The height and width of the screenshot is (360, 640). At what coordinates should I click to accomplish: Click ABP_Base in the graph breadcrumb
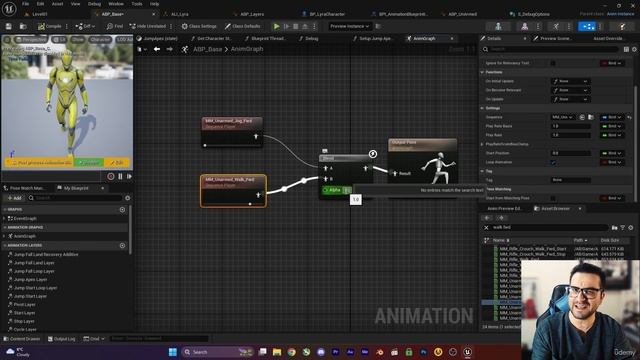pyautogui.click(x=207, y=49)
